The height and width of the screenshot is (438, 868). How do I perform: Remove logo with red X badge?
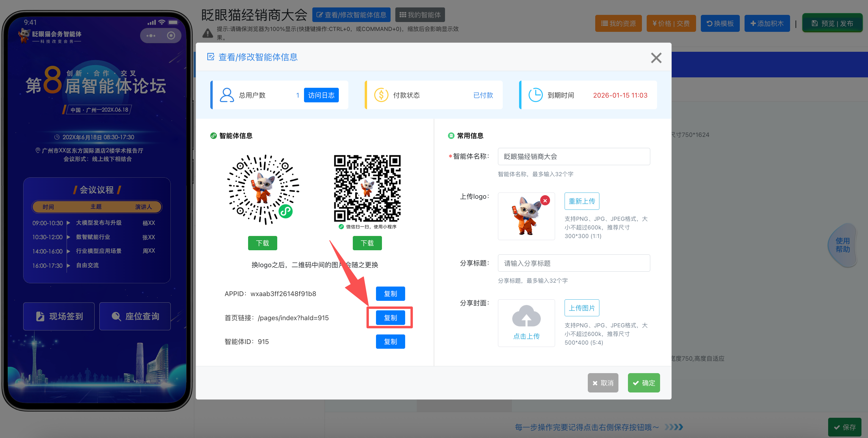click(545, 200)
